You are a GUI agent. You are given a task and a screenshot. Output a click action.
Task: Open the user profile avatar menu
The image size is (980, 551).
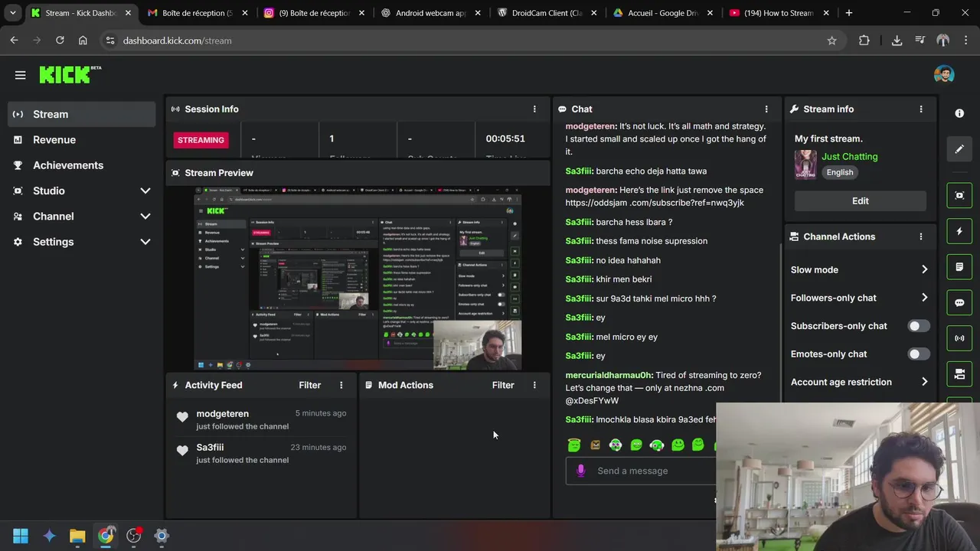point(943,74)
